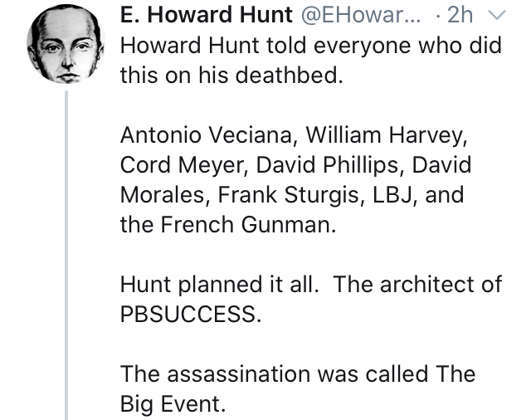The image size is (531, 420).
Task: Click the 'Big Event.' text
Action: (173, 404)
